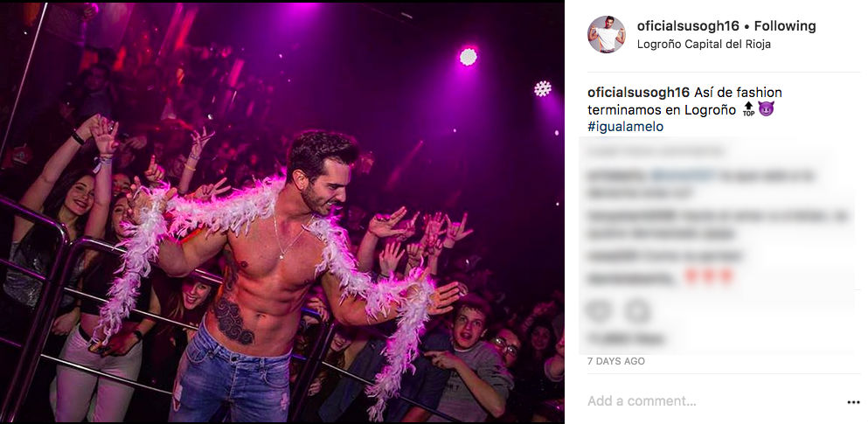Click the caption's oficialsusogh16 username
The width and height of the screenshot is (868, 424).
(638, 93)
